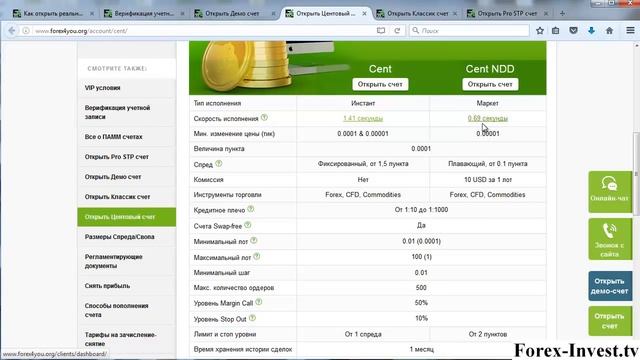Click Открыть счет under Cent NDD

point(490,84)
